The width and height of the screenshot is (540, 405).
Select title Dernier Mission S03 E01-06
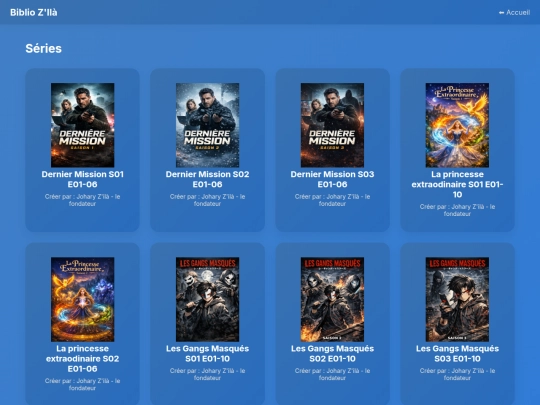point(332,179)
